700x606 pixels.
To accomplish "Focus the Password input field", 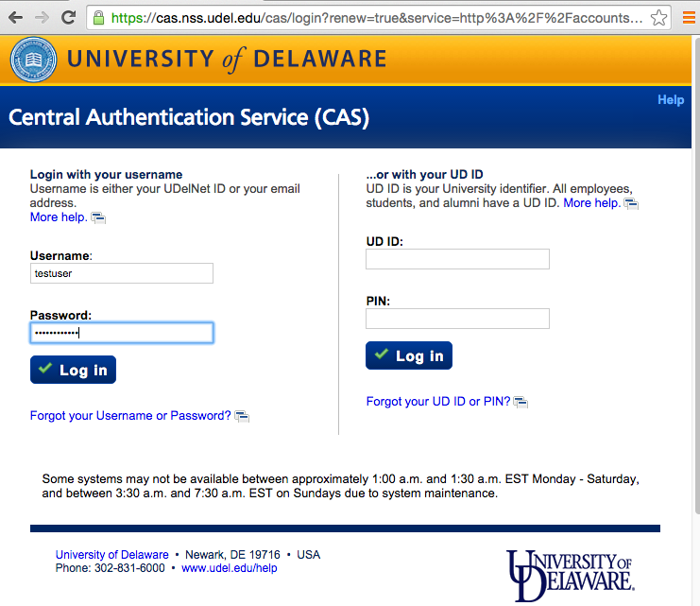I will pyautogui.click(x=122, y=333).
